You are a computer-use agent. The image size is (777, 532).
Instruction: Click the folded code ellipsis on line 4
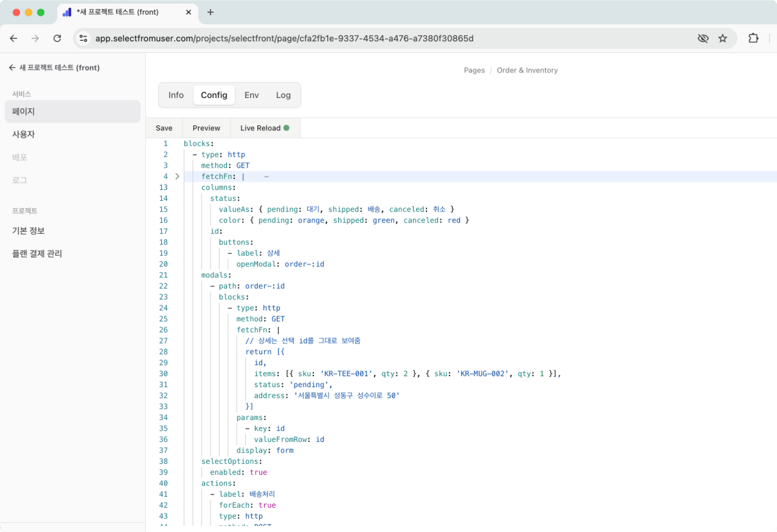click(267, 176)
